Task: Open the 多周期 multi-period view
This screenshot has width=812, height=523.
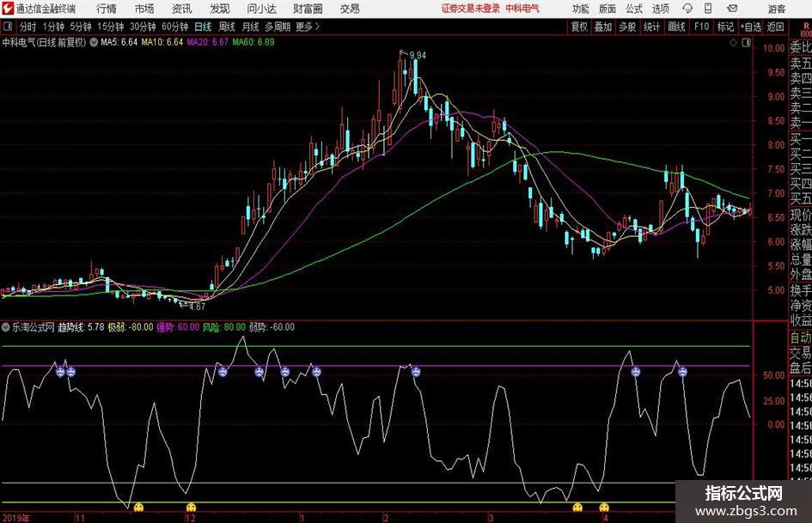Action: pyautogui.click(x=278, y=27)
